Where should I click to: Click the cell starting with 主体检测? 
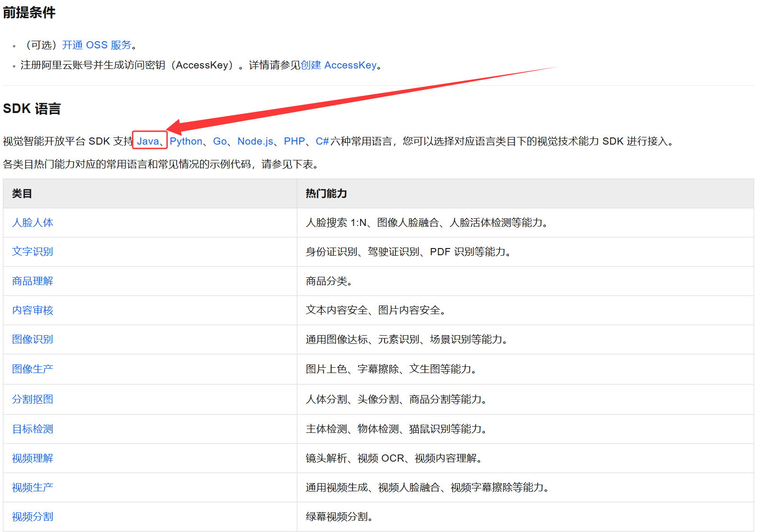(x=525, y=429)
